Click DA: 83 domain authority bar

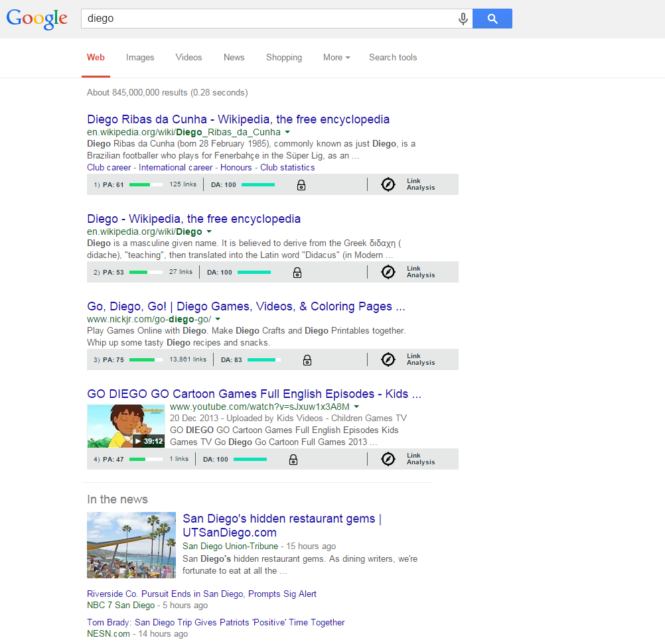(x=263, y=359)
